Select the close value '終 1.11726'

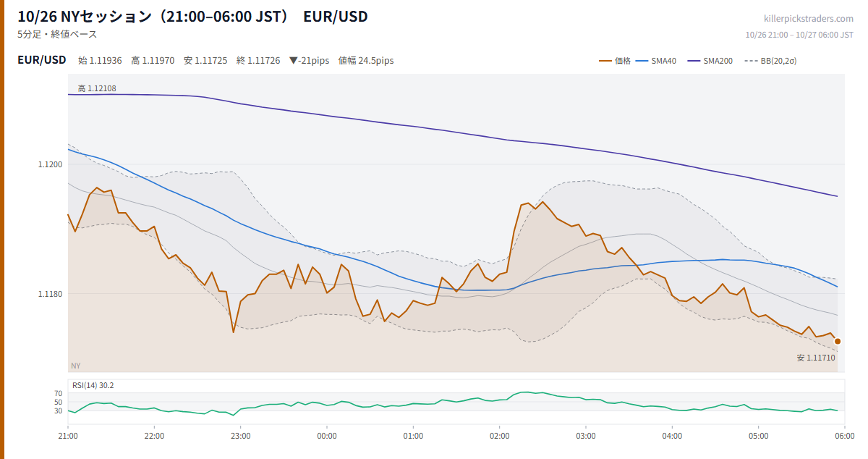click(258, 61)
